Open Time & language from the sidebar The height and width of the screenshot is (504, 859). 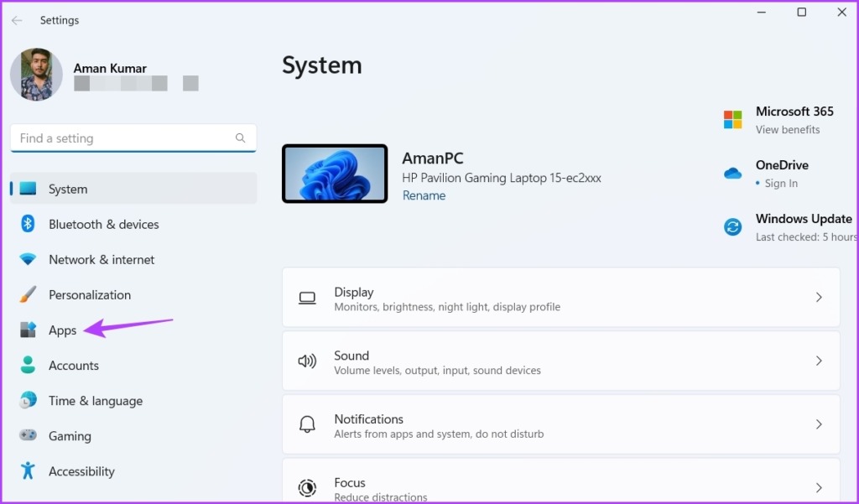coord(94,400)
